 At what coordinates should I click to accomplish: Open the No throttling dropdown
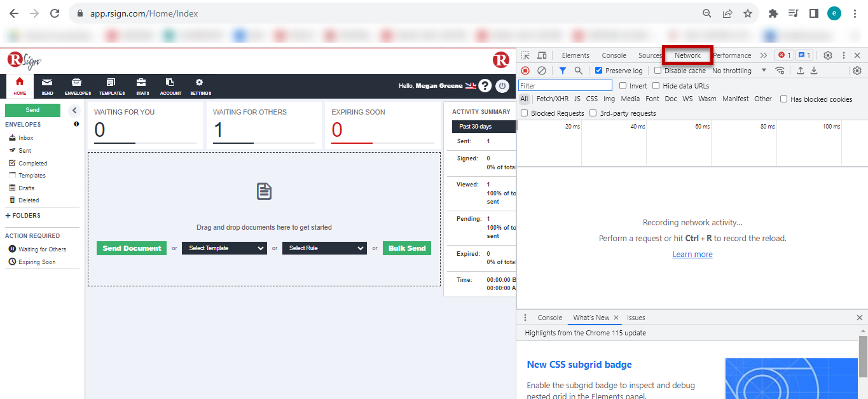[731, 70]
